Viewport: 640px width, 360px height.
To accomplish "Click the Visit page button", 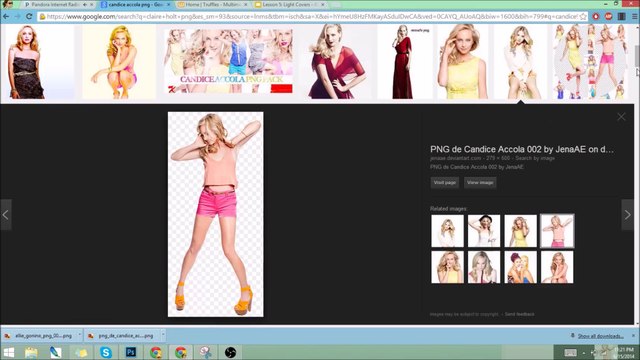I will click(x=444, y=182).
